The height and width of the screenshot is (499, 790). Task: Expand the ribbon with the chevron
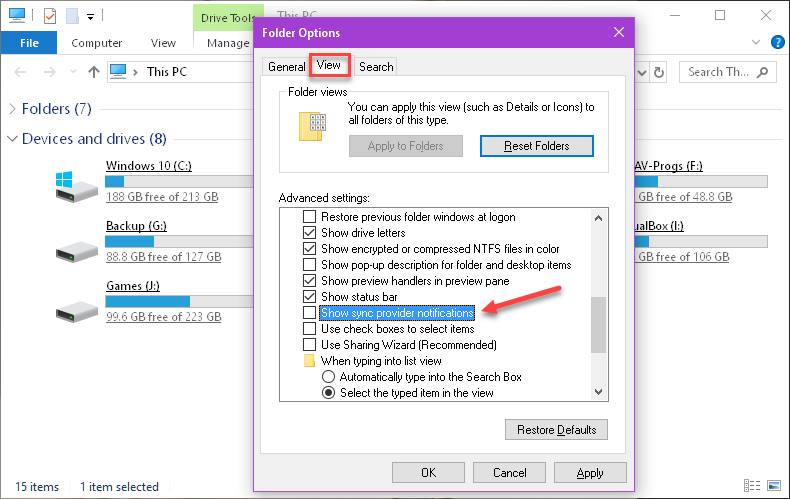(x=755, y=42)
